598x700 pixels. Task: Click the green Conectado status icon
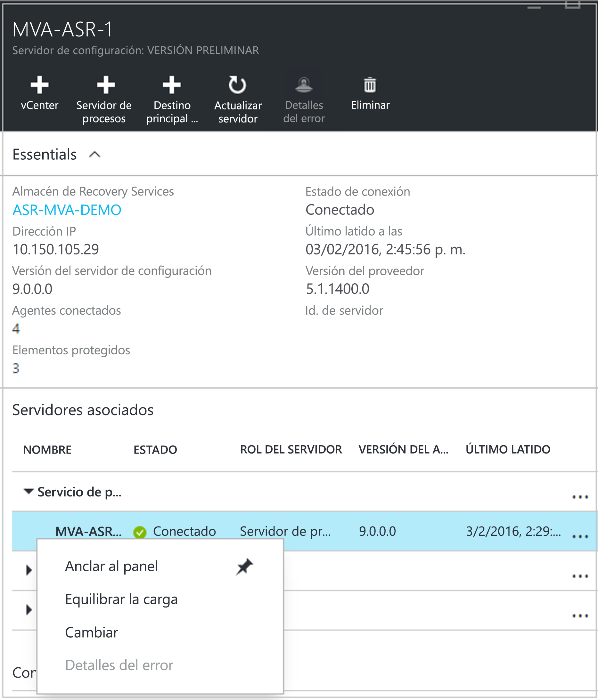coord(140,532)
